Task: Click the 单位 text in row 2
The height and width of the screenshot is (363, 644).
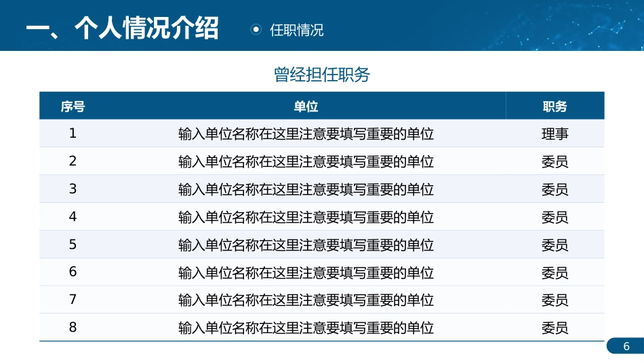Action: click(x=306, y=161)
